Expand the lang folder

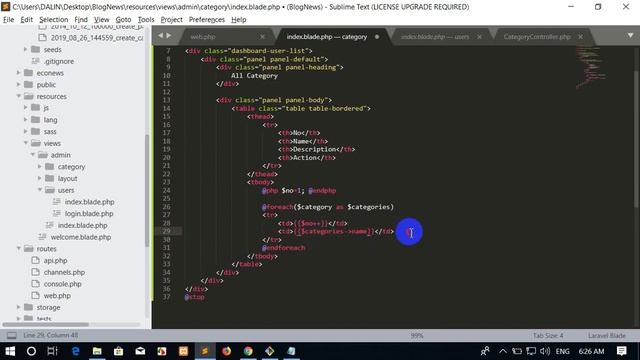[25, 120]
